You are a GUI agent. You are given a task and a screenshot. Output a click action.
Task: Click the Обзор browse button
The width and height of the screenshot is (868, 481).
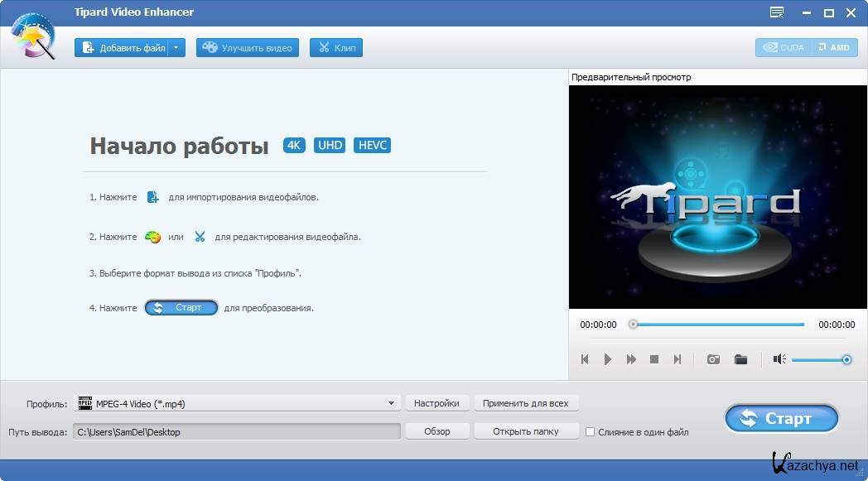(436, 431)
